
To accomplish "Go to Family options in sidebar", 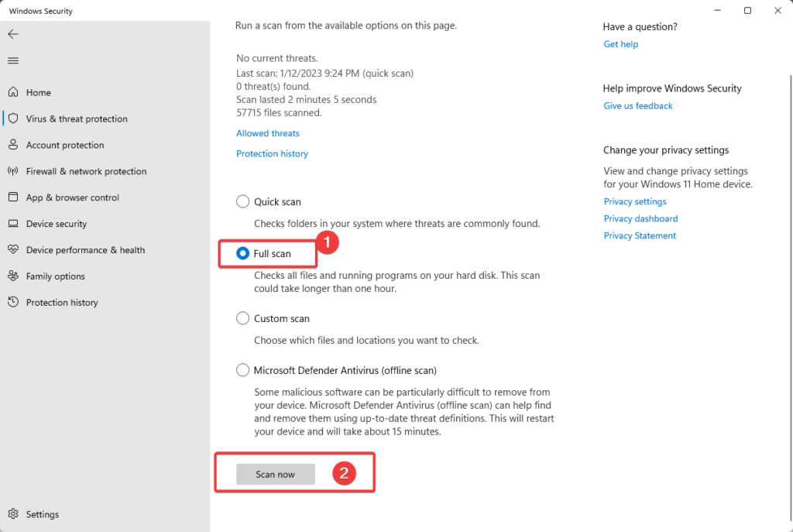I will click(x=56, y=276).
